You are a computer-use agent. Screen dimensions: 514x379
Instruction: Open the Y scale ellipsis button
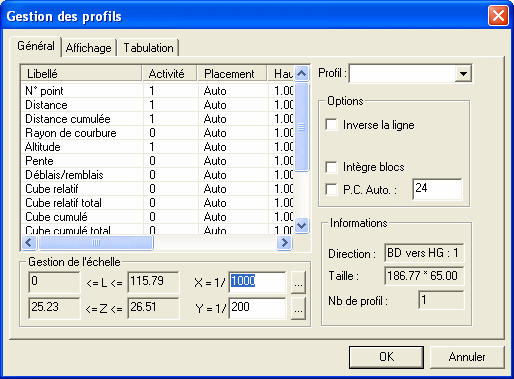(298, 308)
